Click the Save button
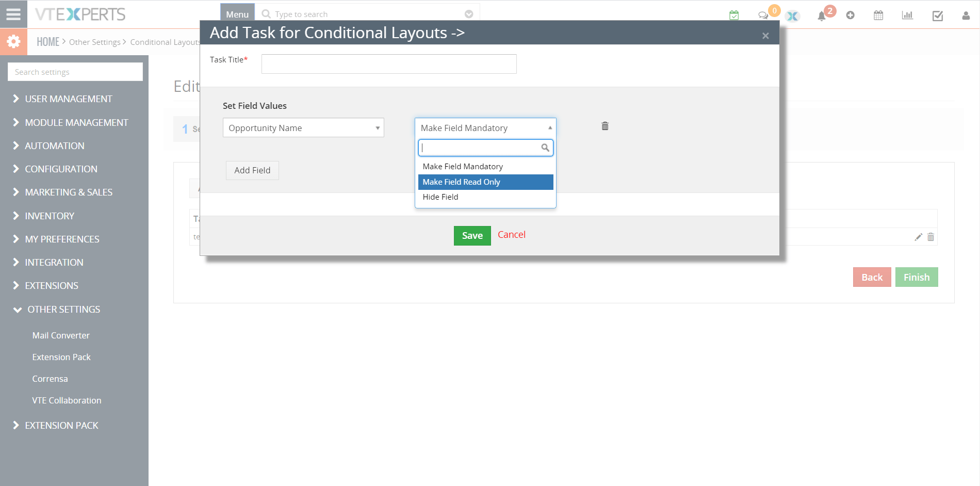 [x=471, y=235]
